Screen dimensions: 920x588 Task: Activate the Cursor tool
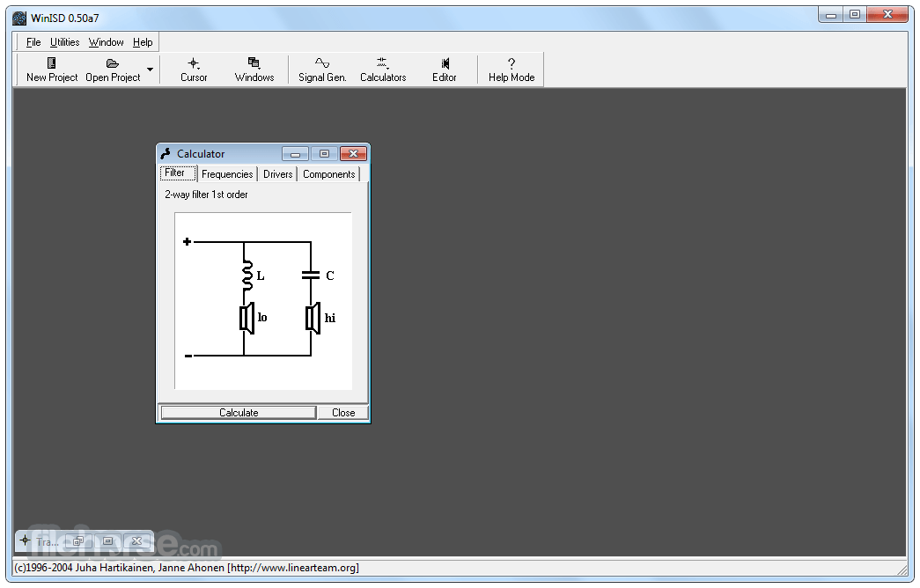click(194, 70)
